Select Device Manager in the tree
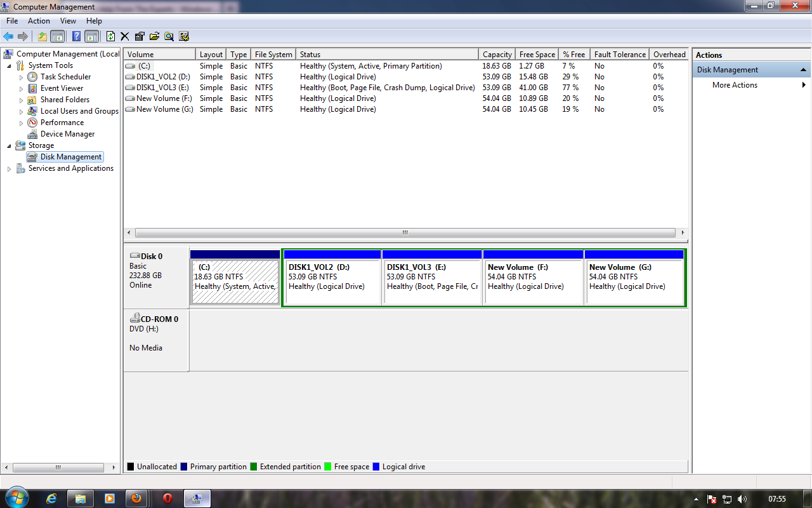Image resolution: width=812 pixels, height=508 pixels. [67, 134]
